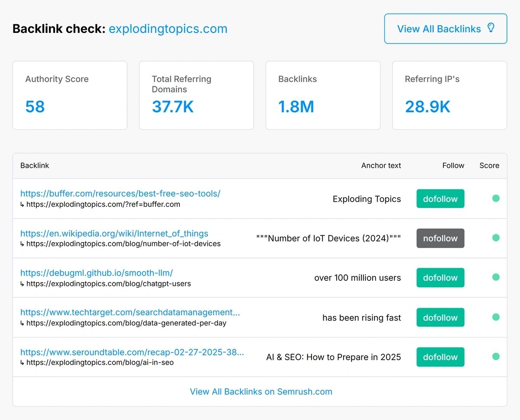The height and width of the screenshot is (420, 520).
Task: Open the debugml.github.io smooth-llm backlink
Action: click(x=97, y=273)
